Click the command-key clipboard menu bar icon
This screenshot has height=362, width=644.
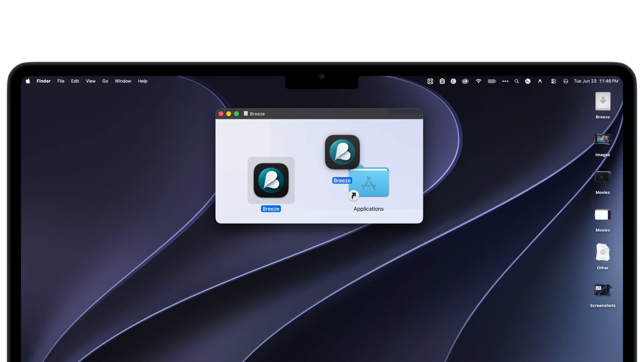[442, 81]
